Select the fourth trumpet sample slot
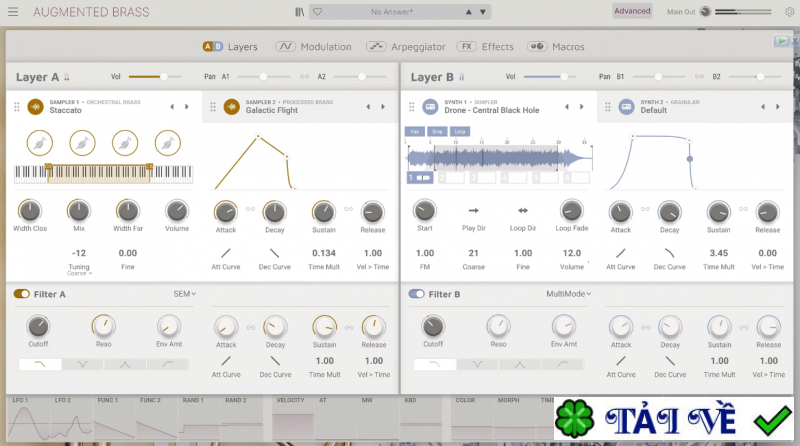The image size is (800, 446). click(168, 143)
